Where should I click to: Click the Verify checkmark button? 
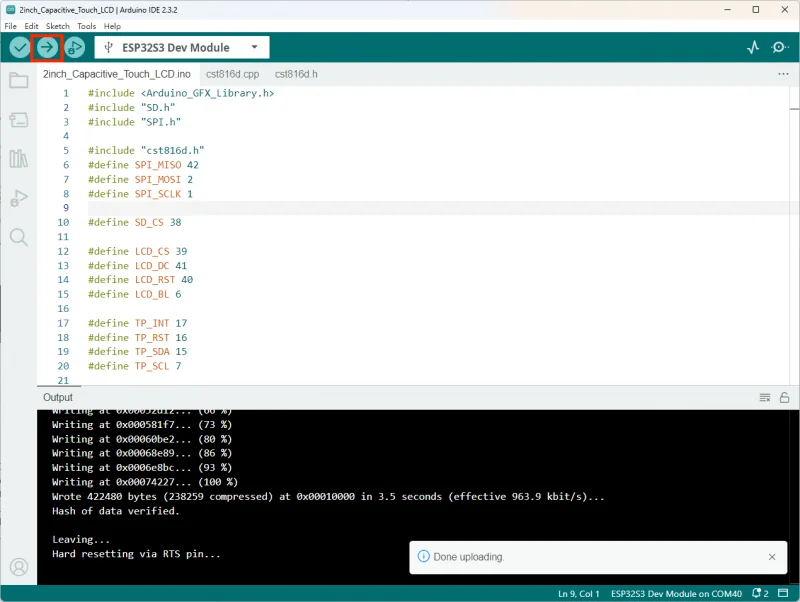(x=19, y=47)
